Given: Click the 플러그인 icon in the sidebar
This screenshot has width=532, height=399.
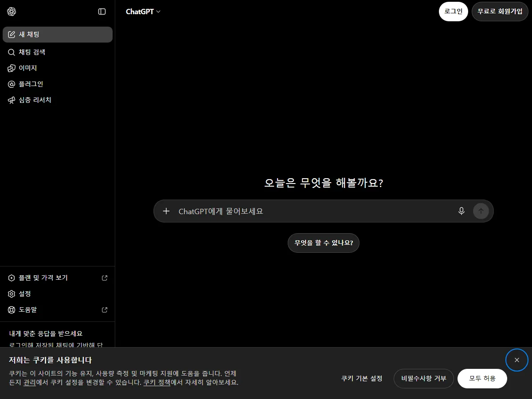Looking at the screenshot, I should tap(12, 84).
